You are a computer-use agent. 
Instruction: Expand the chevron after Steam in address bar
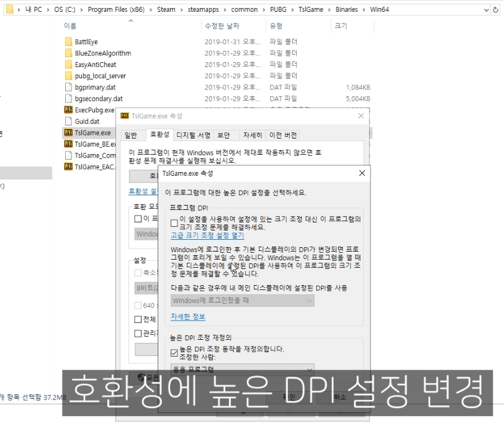coord(182,10)
